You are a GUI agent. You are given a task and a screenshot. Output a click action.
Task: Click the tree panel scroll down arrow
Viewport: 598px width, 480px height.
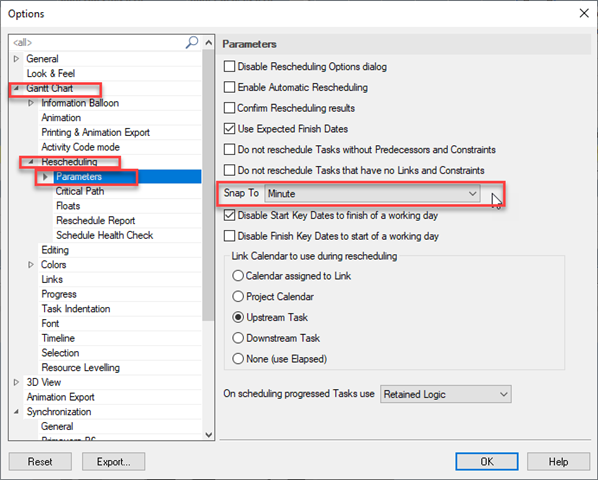(x=209, y=435)
